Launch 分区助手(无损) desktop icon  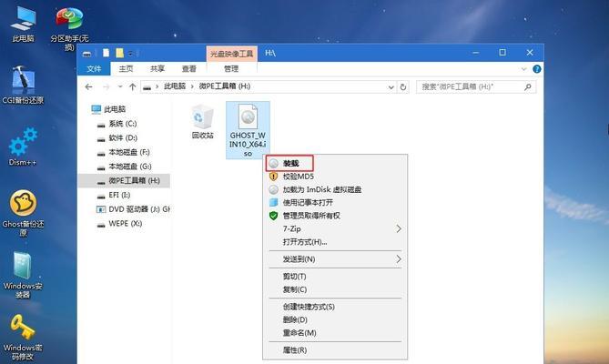point(69,27)
